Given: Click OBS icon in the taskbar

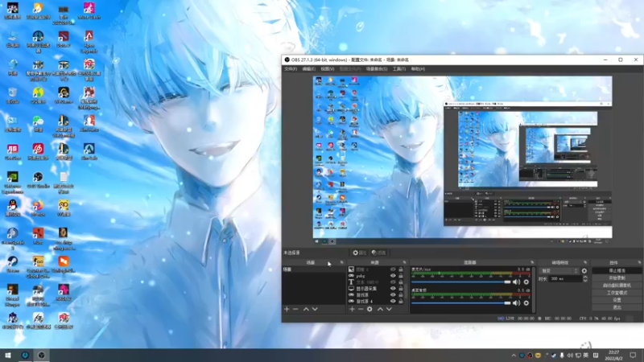Looking at the screenshot, I should [41, 355].
